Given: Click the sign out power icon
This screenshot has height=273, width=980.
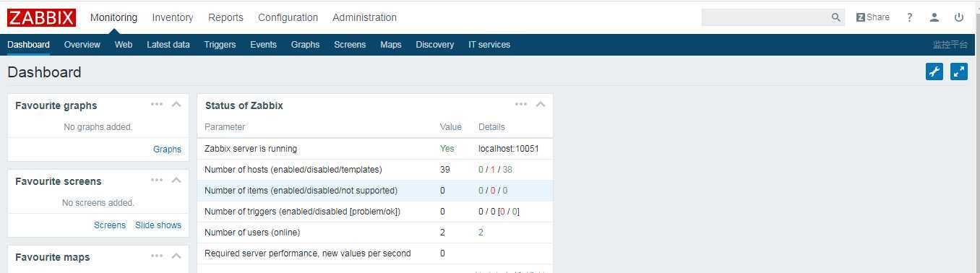Looking at the screenshot, I should pyautogui.click(x=959, y=17).
